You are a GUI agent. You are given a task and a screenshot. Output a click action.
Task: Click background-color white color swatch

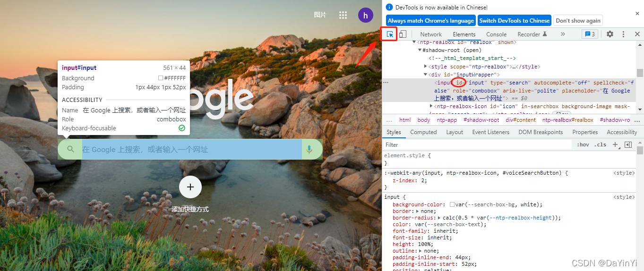coord(452,205)
